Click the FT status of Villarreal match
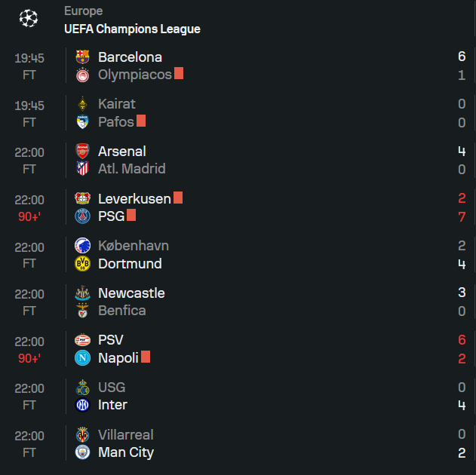Viewport: 476px width, 475px height. click(29, 452)
